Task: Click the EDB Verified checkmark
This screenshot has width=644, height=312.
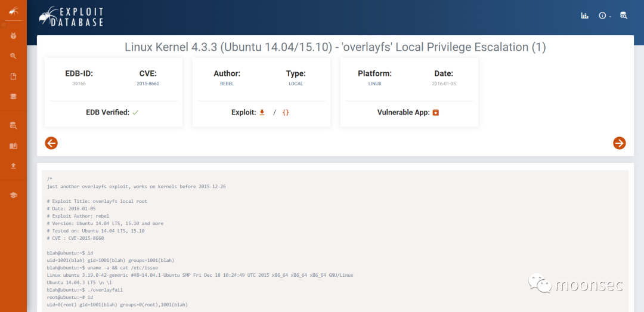Action: [x=135, y=112]
